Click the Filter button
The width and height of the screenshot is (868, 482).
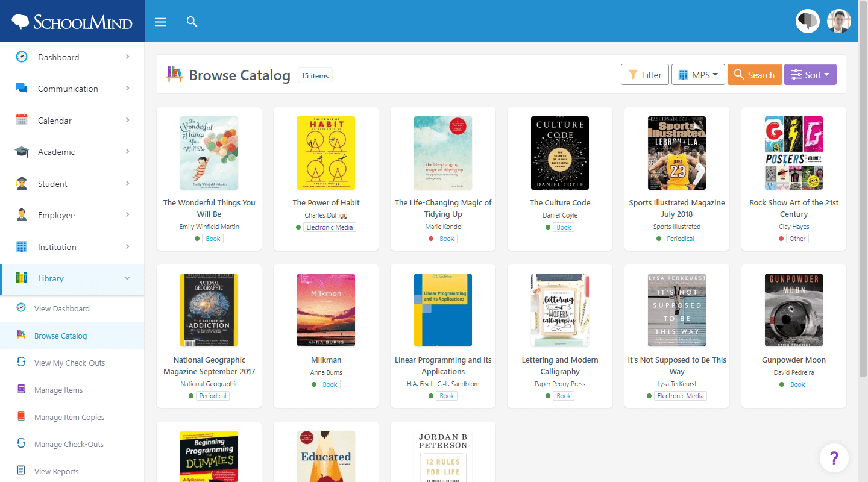(x=645, y=75)
